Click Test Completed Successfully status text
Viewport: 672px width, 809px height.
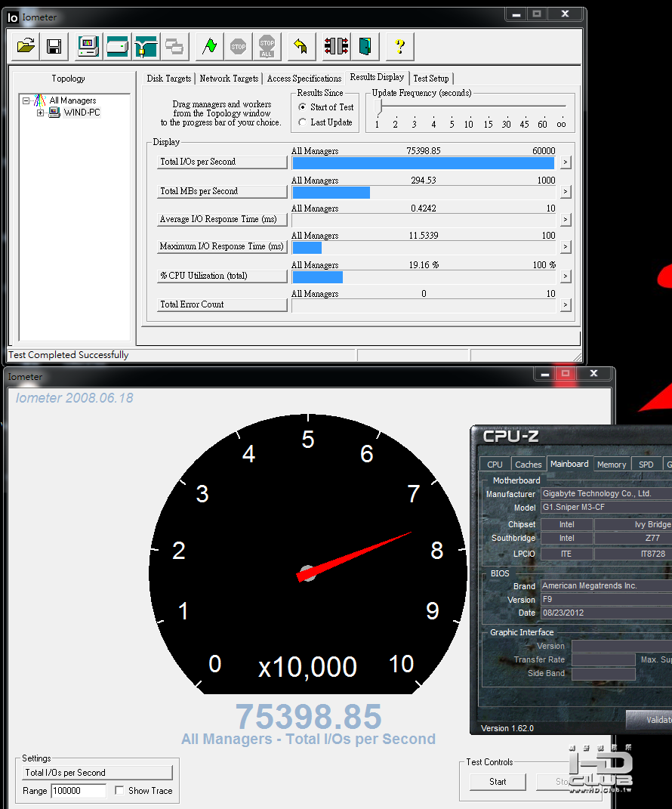click(69, 355)
